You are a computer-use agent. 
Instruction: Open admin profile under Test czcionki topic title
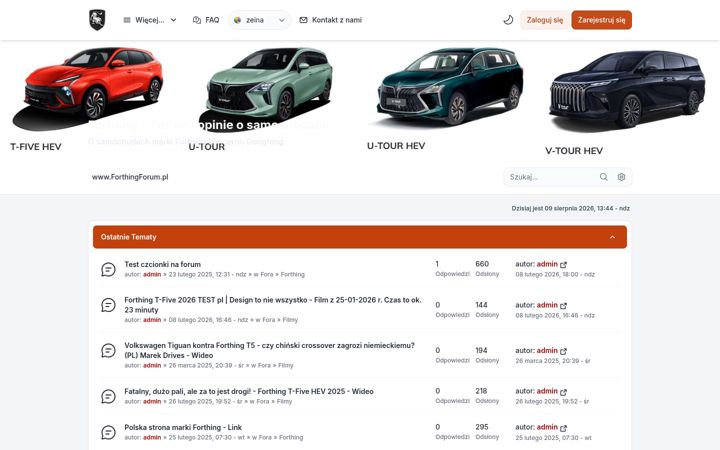pos(152,275)
